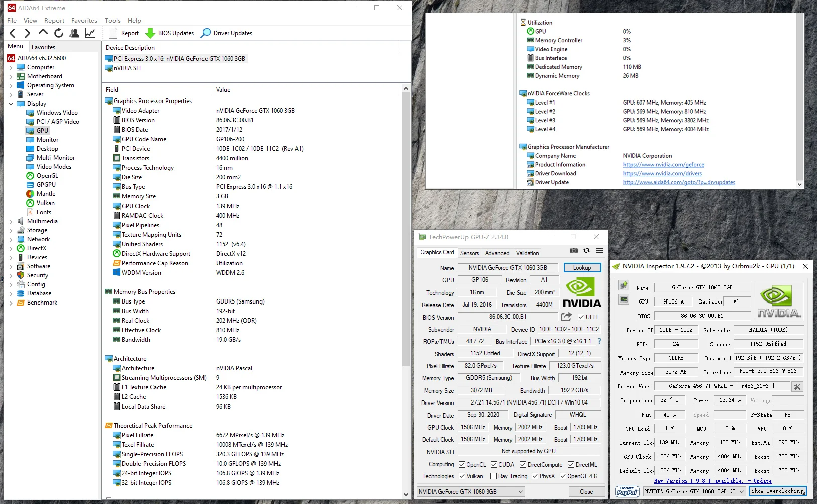
Task: Open GPU selector dropdown in NVIDIA Inspector
Action: (695, 491)
